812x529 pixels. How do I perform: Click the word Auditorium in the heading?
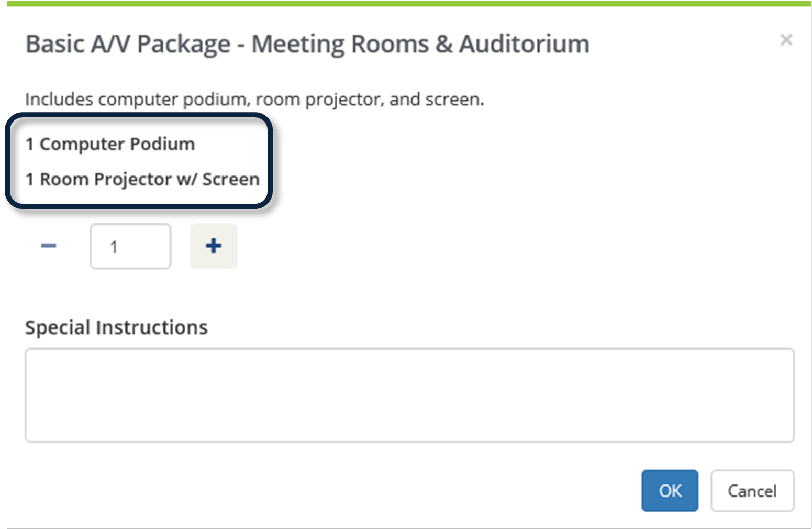pyautogui.click(x=524, y=44)
